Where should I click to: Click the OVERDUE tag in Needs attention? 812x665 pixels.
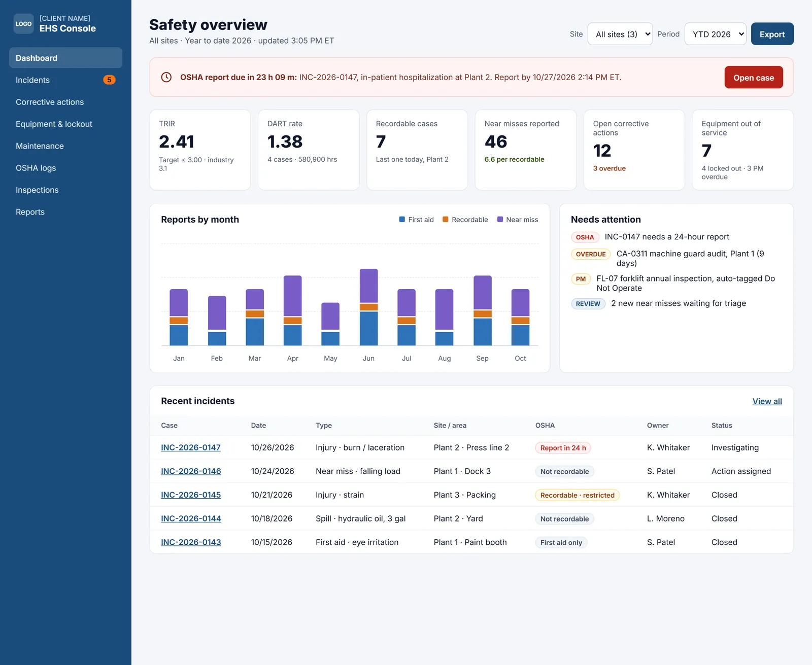591,254
